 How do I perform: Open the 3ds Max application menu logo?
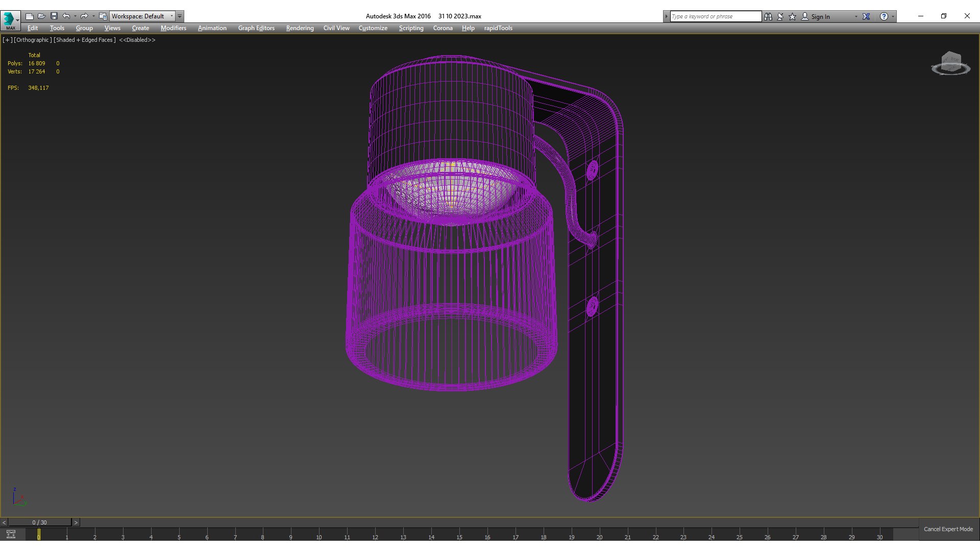(10, 20)
